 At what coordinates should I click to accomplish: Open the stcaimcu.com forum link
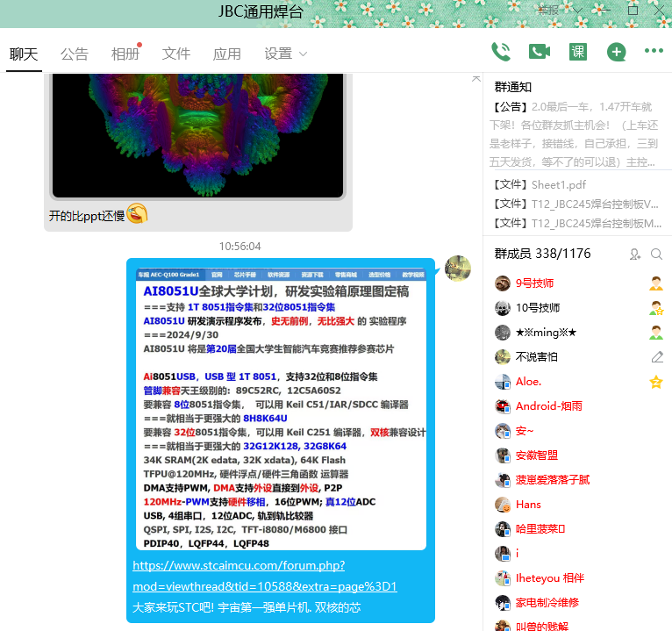[x=264, y=576]
